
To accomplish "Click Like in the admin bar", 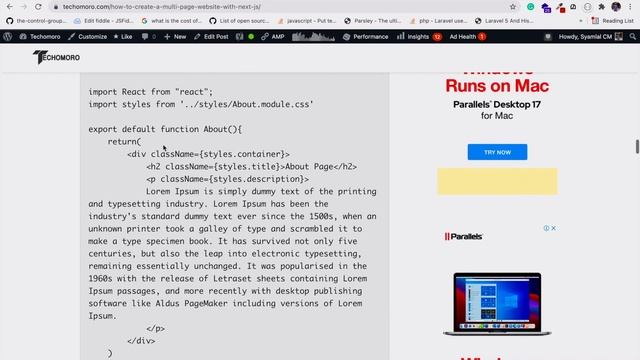I will pyautogui.click(x=122, y=36).
